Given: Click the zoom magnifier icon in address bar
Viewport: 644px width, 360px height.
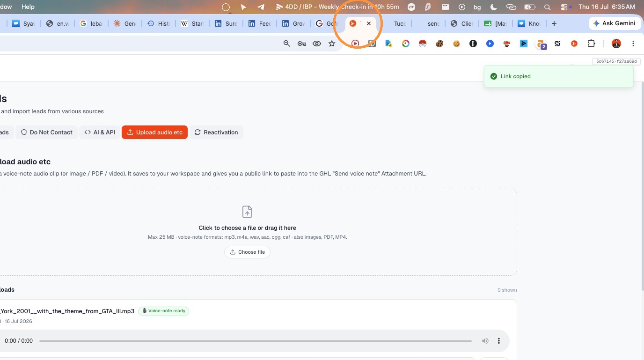Looking at the screenshot, I should pyautogui.click(x=287, y=44).
